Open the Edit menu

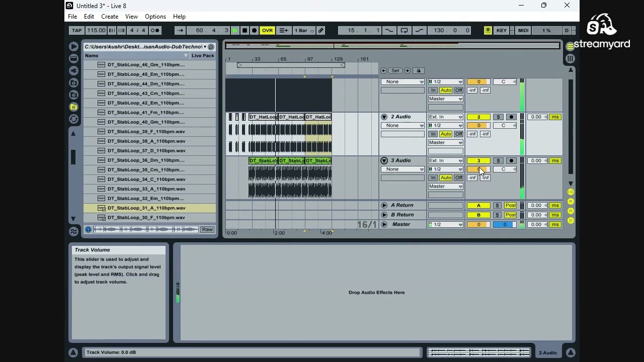pyautogui.click(x=89, y=17)
